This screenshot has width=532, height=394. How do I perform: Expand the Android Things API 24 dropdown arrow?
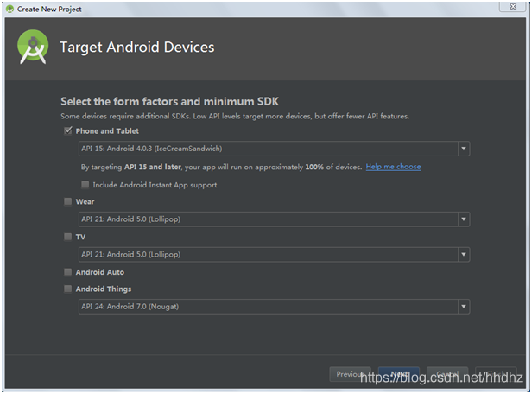tap(464, 307)
